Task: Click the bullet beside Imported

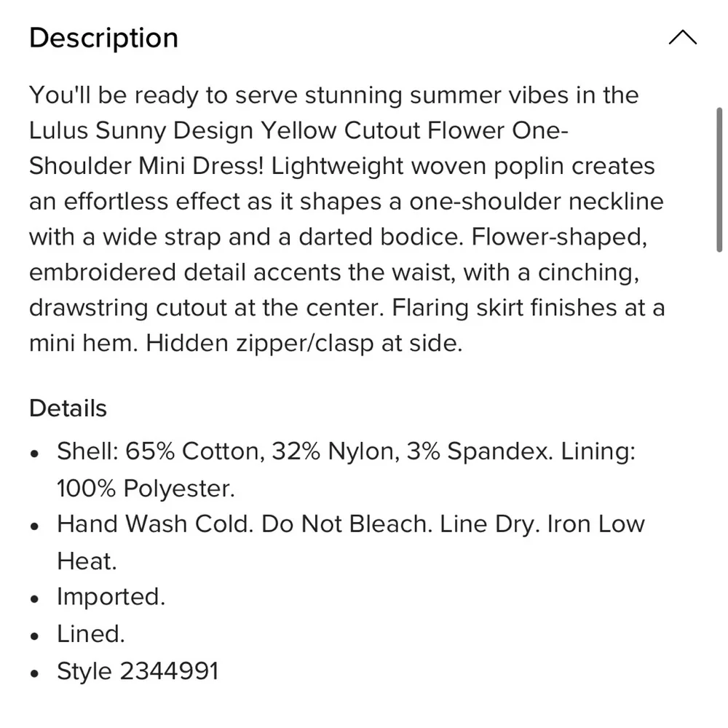Action: (x=34, y=597)
